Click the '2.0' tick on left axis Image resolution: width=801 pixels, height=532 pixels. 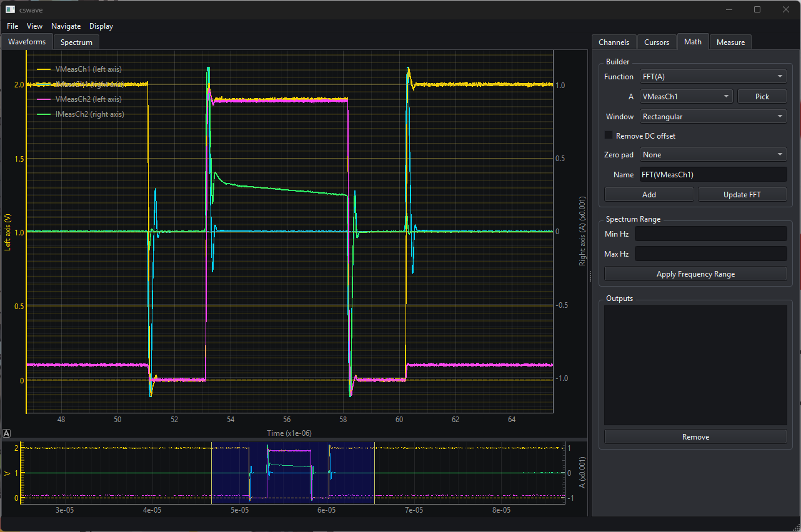(x=18, y=85)
